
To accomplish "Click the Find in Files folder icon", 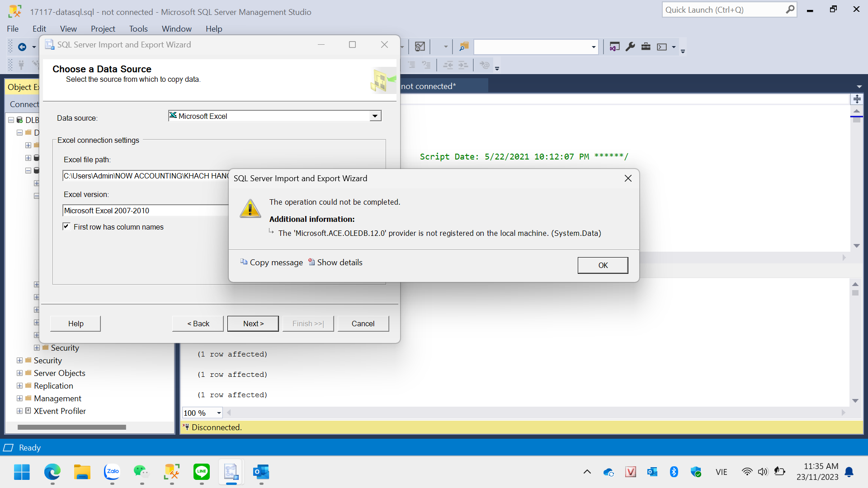I will (464, 47).
